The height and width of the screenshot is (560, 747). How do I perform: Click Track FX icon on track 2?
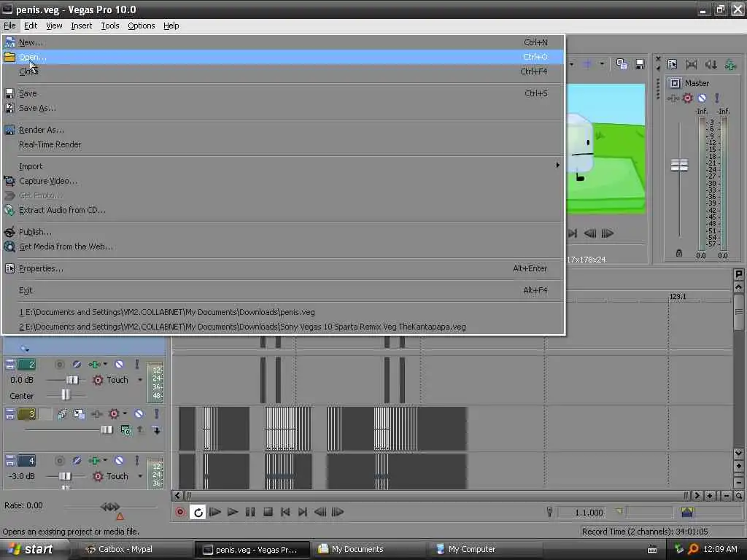click(94, 365)
